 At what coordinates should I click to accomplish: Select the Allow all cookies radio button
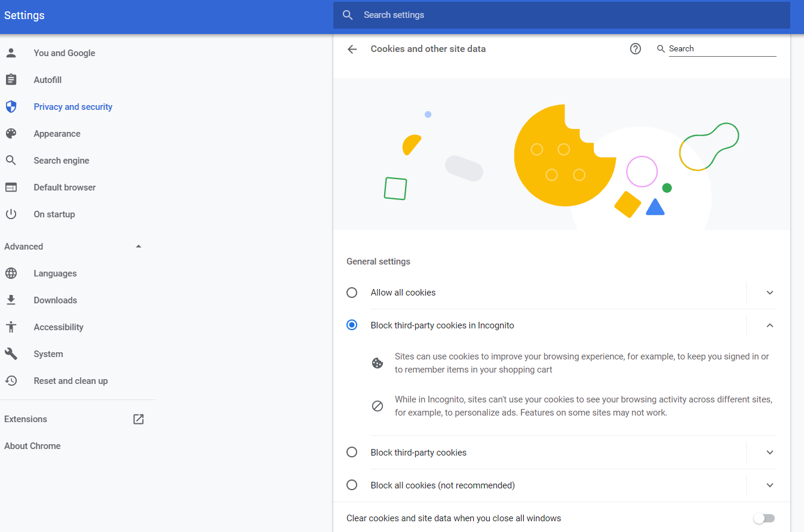352,293
